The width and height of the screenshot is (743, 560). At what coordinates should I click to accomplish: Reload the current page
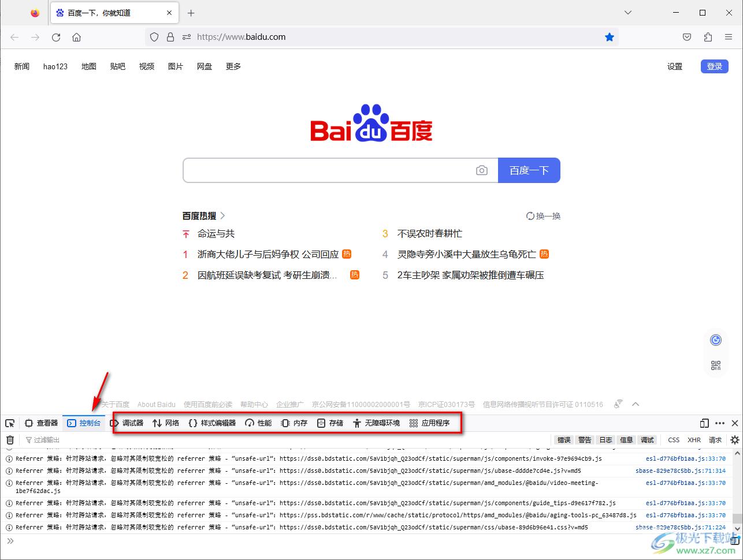point(56,37)
